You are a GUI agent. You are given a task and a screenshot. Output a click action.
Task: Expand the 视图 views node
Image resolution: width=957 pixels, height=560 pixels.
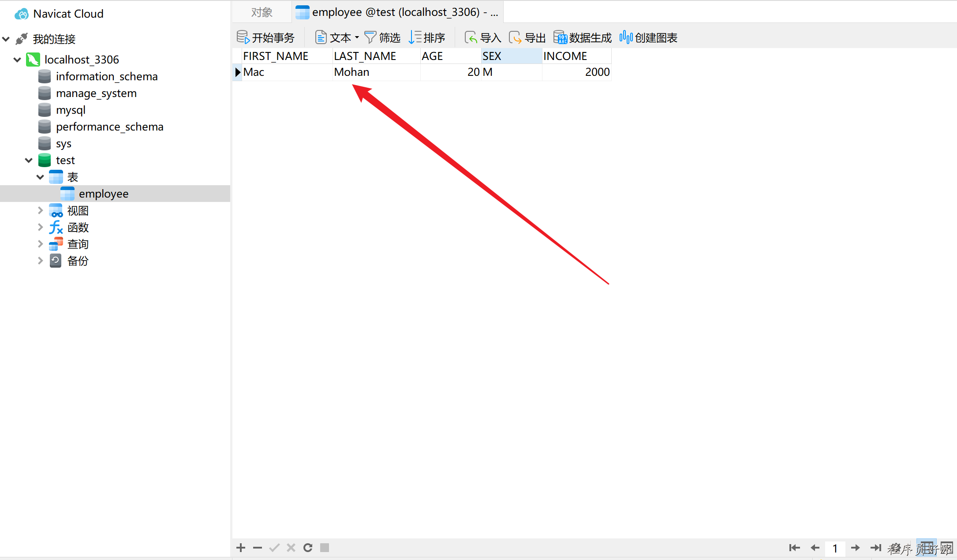(x=40, y=210)
